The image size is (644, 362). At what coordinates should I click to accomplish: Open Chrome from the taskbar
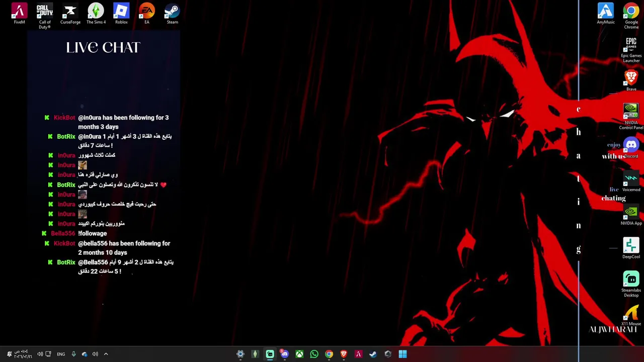(x=329, y=354)
